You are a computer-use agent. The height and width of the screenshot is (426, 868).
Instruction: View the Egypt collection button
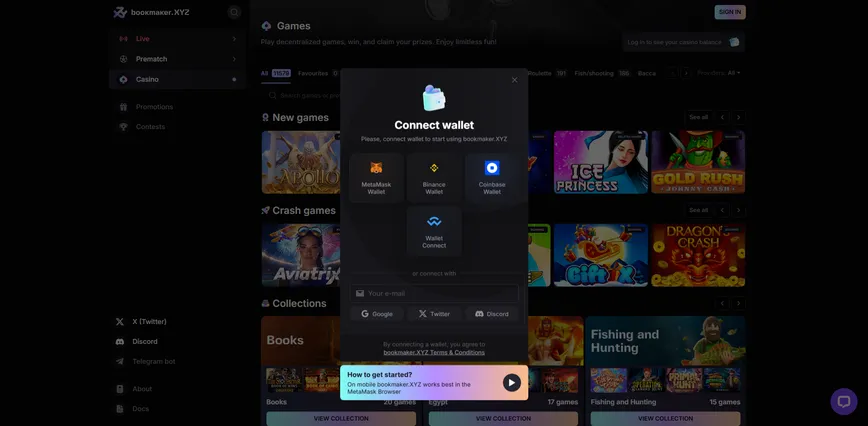pyautogui.click(x=503, y=419)
